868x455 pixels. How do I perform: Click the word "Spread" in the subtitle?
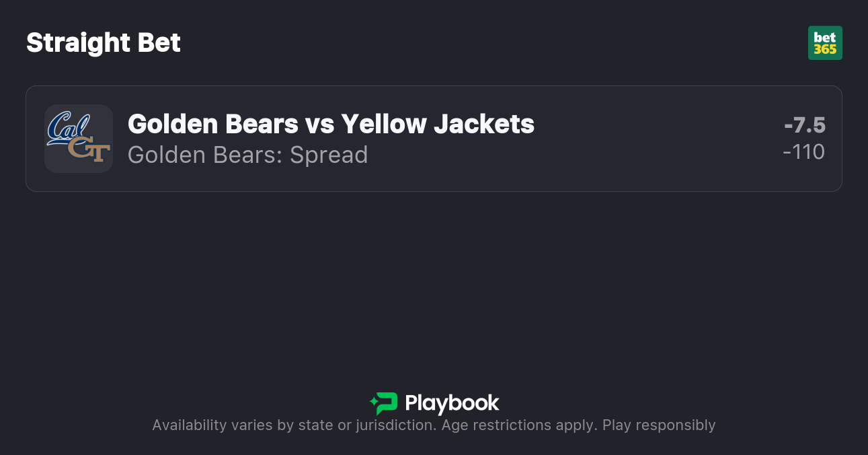(329, 155)
